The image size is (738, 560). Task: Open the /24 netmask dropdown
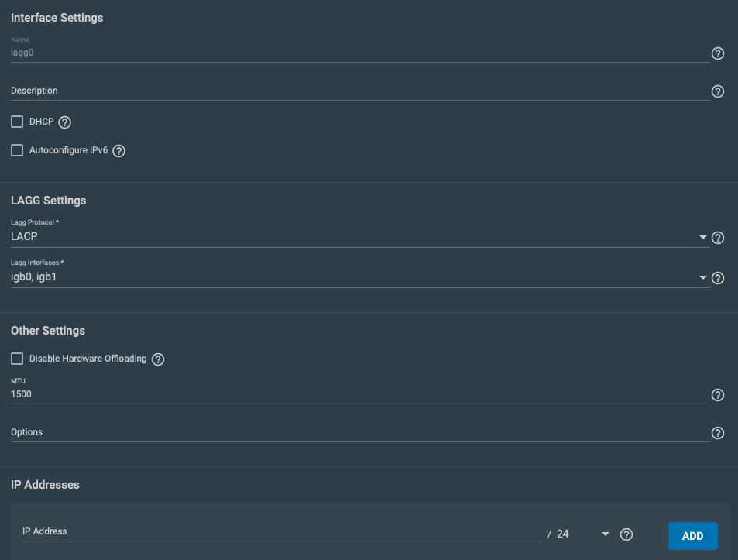tap(583, 534)
